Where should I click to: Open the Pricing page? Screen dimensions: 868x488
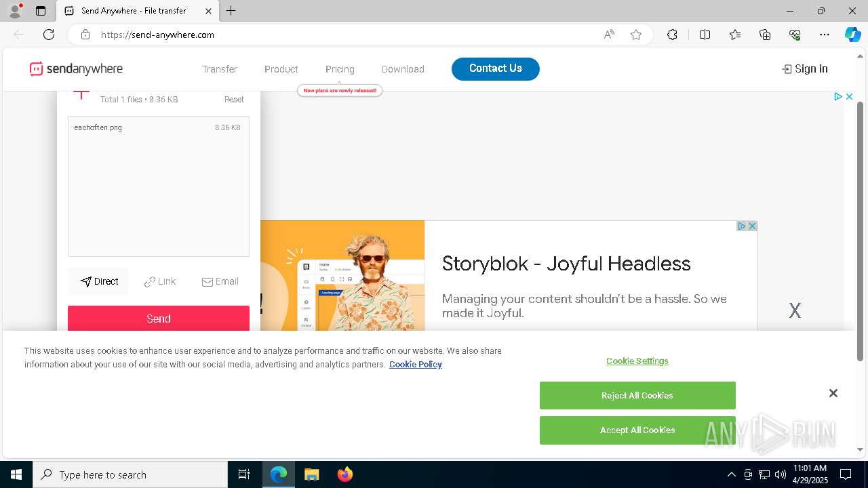tap(340, 69)
